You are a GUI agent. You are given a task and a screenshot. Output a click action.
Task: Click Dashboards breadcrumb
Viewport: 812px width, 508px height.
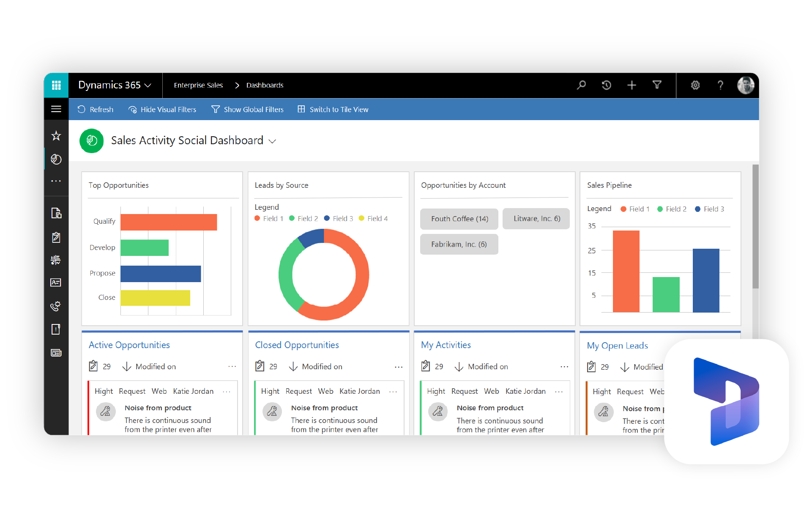click(265, 85)
